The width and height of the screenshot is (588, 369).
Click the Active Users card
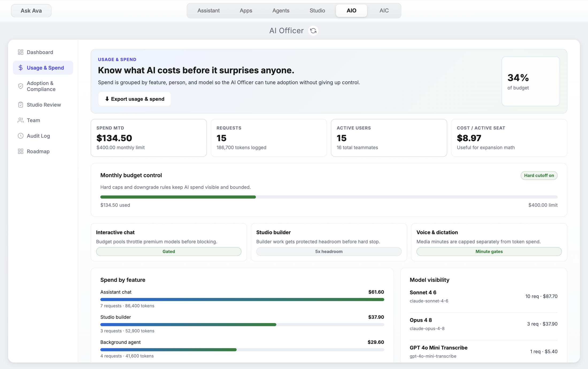coord(389,138)
